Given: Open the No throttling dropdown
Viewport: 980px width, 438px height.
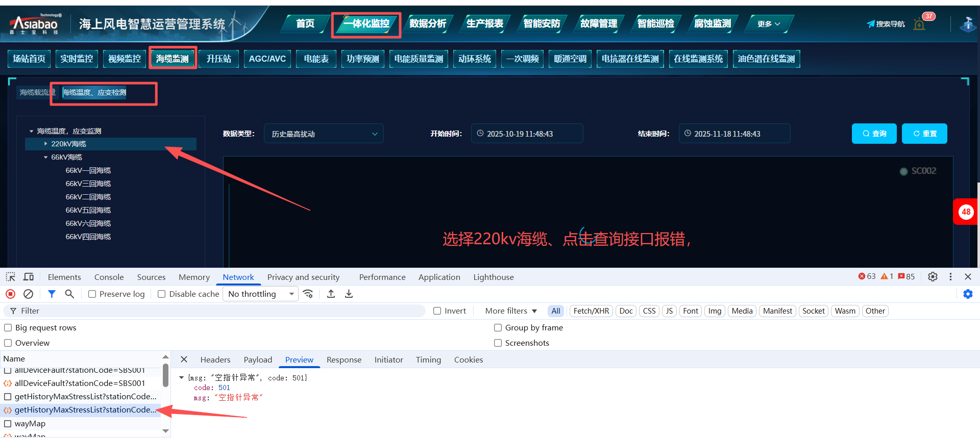Looking at the screenshot, I should click(260, 294).
